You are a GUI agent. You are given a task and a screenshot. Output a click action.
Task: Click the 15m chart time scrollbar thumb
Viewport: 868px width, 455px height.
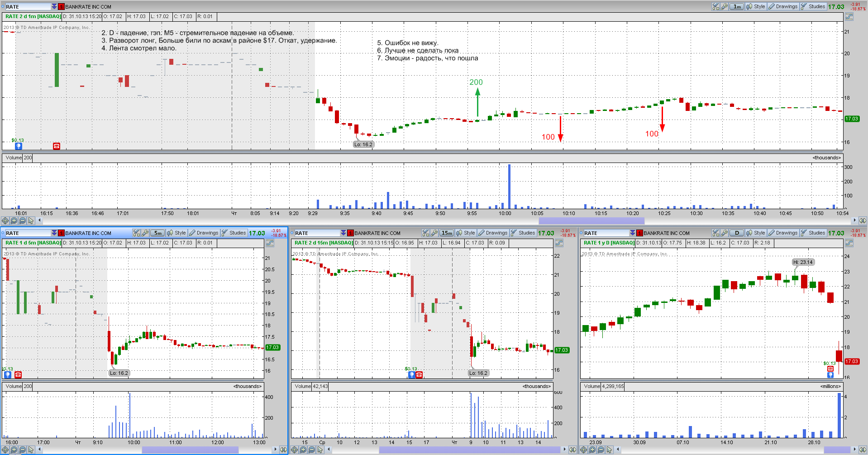click(469, 450)
